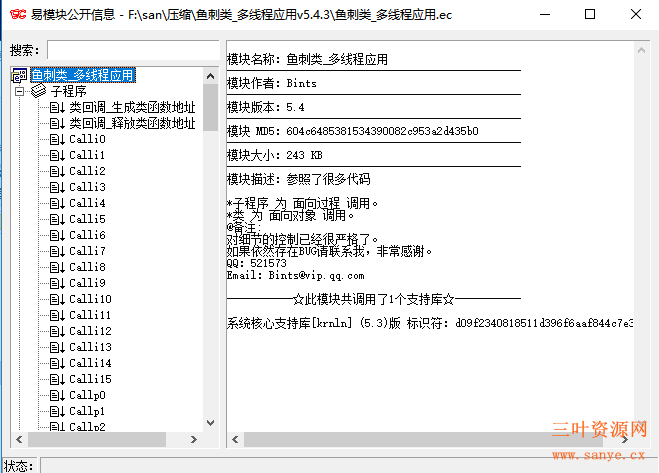This screenshot has width=659, height=473.
Task: Click the 模块名称: 鱼刺类_多线程应用 line
Action: point(307,59)
